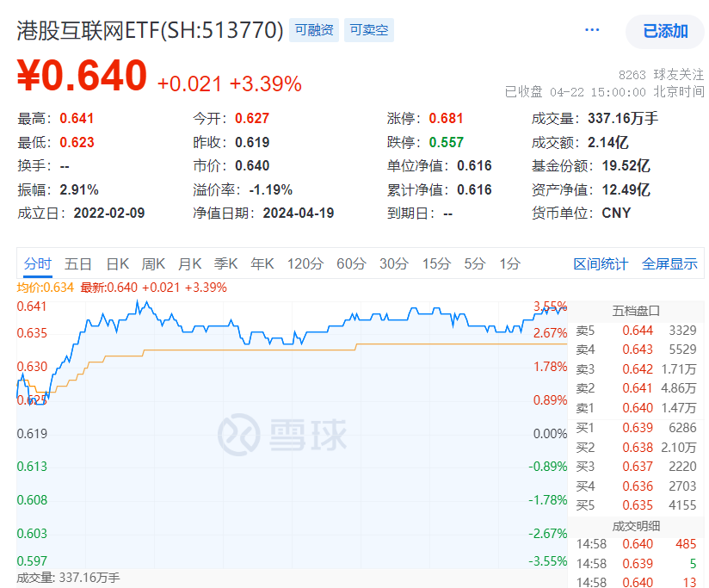Select the 5分 chart tab

pyautogui.click(x=475, y=263)
